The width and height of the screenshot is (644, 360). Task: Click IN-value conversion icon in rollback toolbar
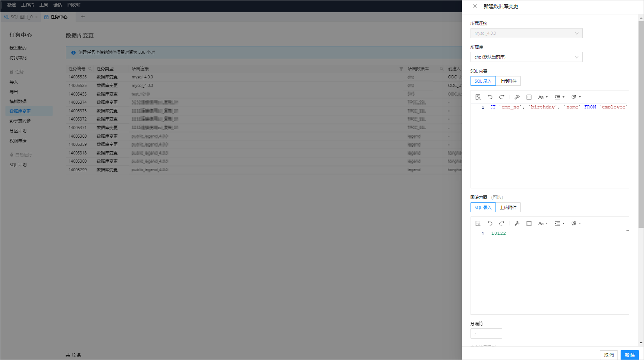(529, 223)
